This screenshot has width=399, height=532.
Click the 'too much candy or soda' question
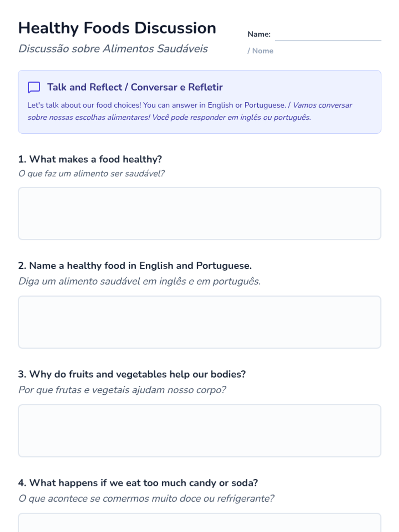point(138,483)
